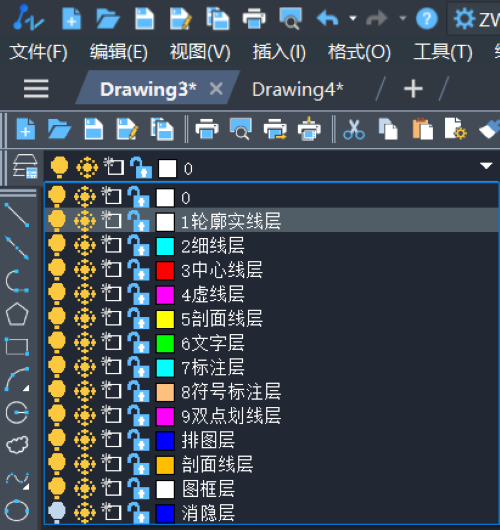
Task: Click Print Preview icon in quick access bar
Action: 290,19
